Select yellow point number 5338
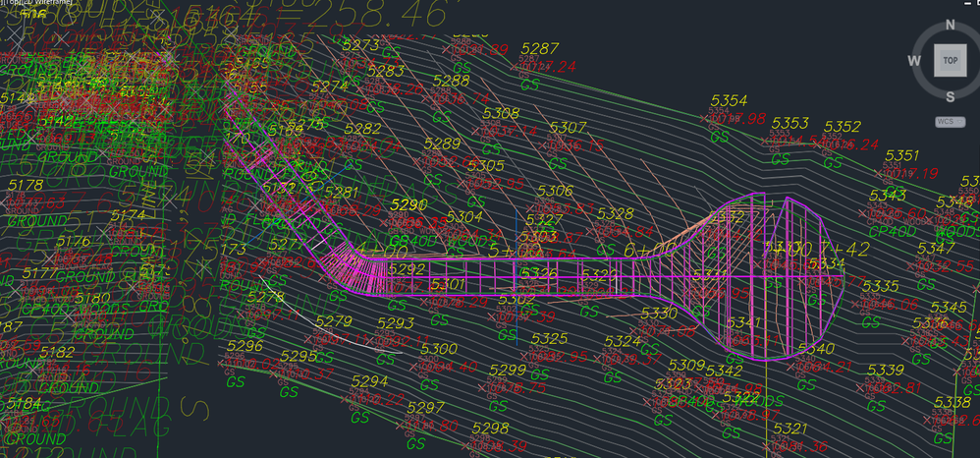The image size is (980, 458). (953, 402)
